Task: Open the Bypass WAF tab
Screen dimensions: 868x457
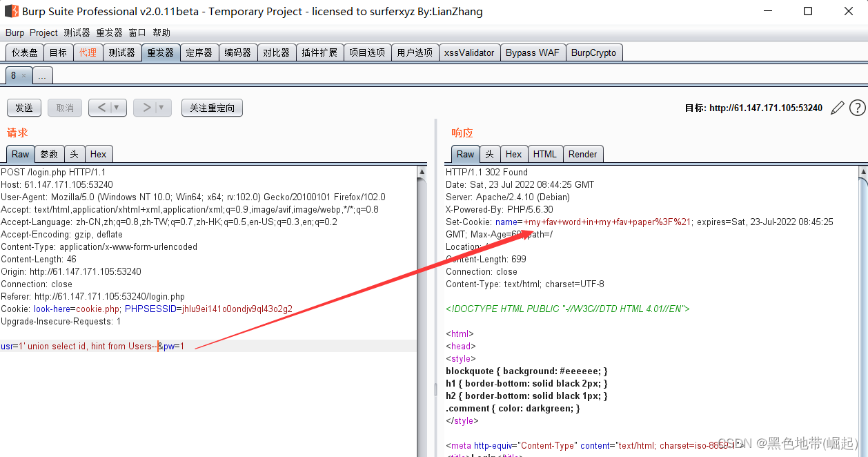Action: coord(533,52)
